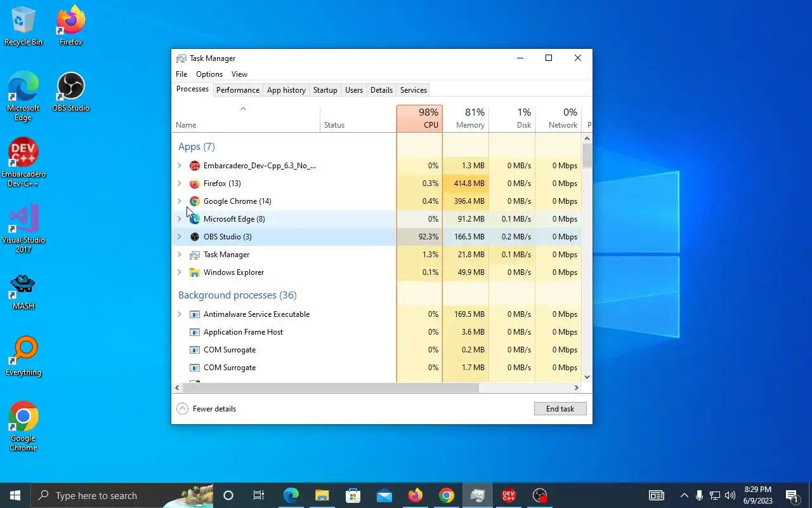This screenshot has height=508, width=812.
Task: Switch to OBS Studio in taskbar
Action: pyautogui.click(x=540, y=495)
